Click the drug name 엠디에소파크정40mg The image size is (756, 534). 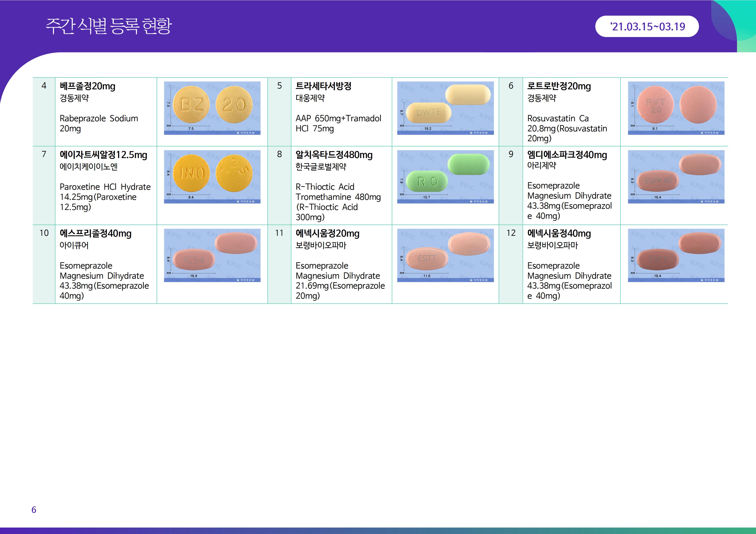pos(567,155)
